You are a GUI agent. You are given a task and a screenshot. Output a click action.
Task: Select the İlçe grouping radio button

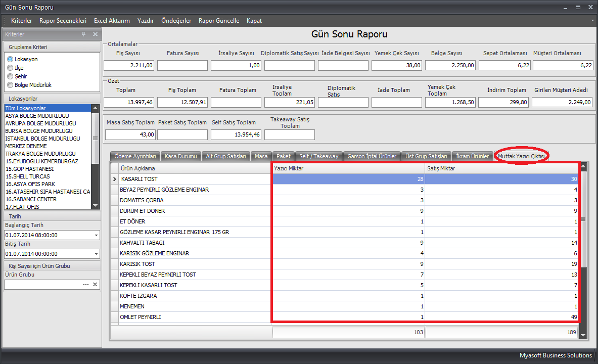coord(10,68)
